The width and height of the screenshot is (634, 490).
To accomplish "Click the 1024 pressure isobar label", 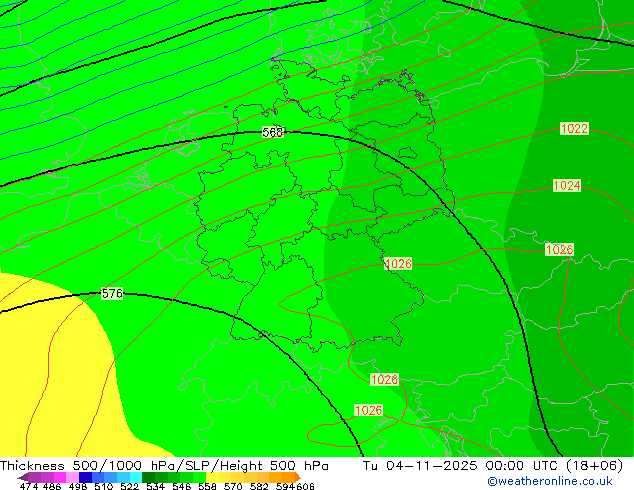I will (567, 186).
